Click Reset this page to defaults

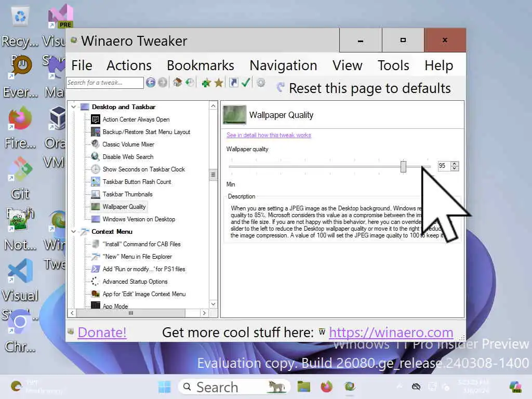[x=365, y=88]
